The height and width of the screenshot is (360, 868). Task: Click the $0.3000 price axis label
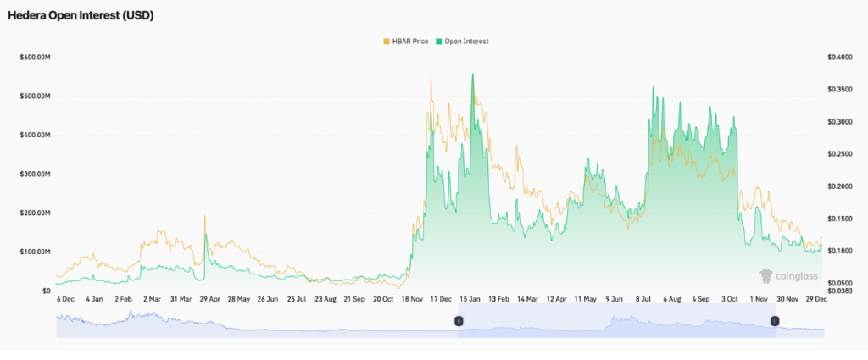840,122
